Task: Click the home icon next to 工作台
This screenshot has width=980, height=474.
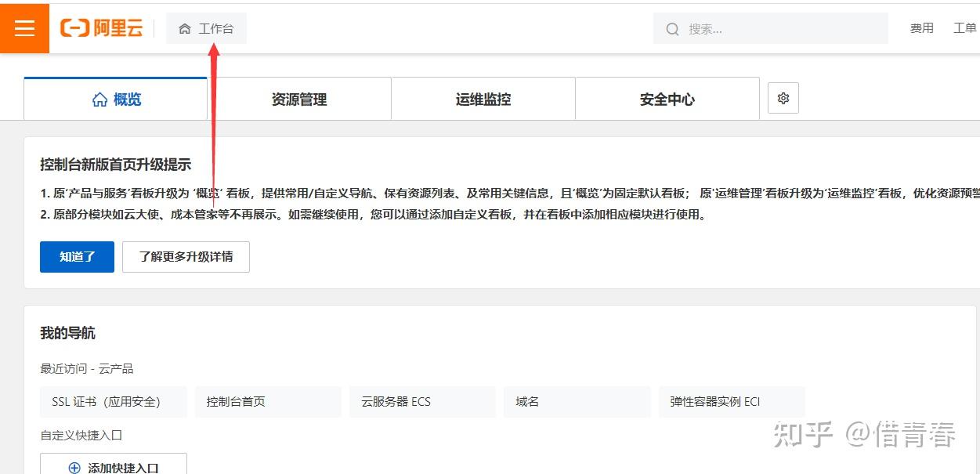Action: (x=185, y=27)
